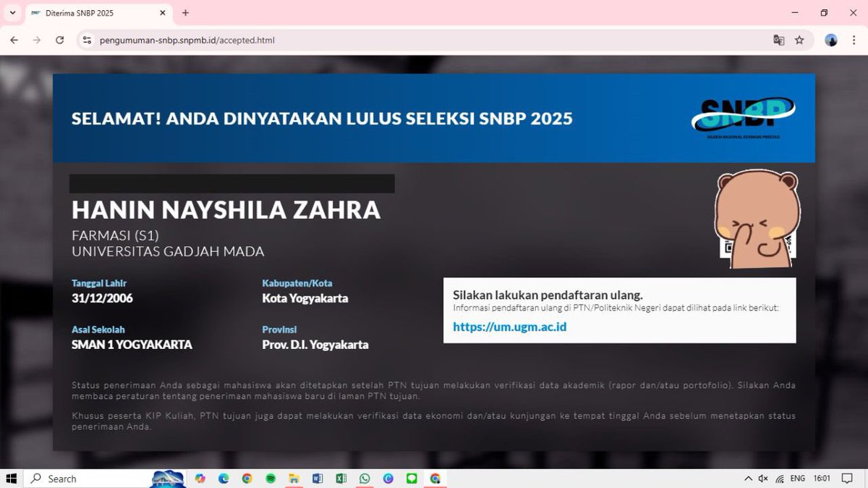Open a new tab with the plus button
This screenshot has width=868, height=488.
point(185,13)
